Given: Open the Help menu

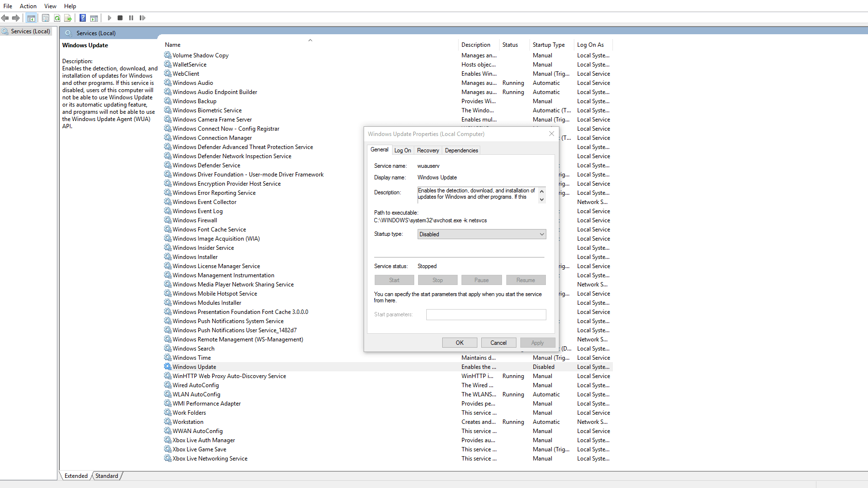Looking at the screenshot, I should [x=70, y=6].
